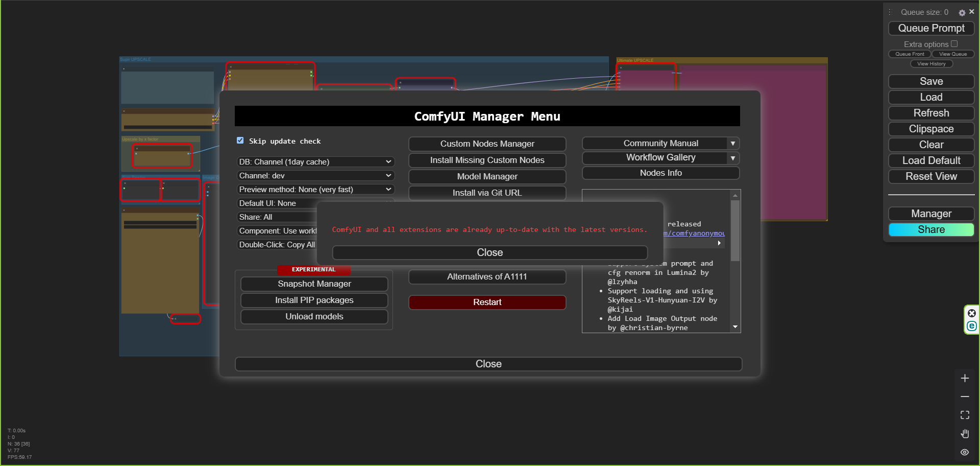Click the Share gradient button
The height and width of the screenshot is (466, 980).
click(x=931, y=230)
